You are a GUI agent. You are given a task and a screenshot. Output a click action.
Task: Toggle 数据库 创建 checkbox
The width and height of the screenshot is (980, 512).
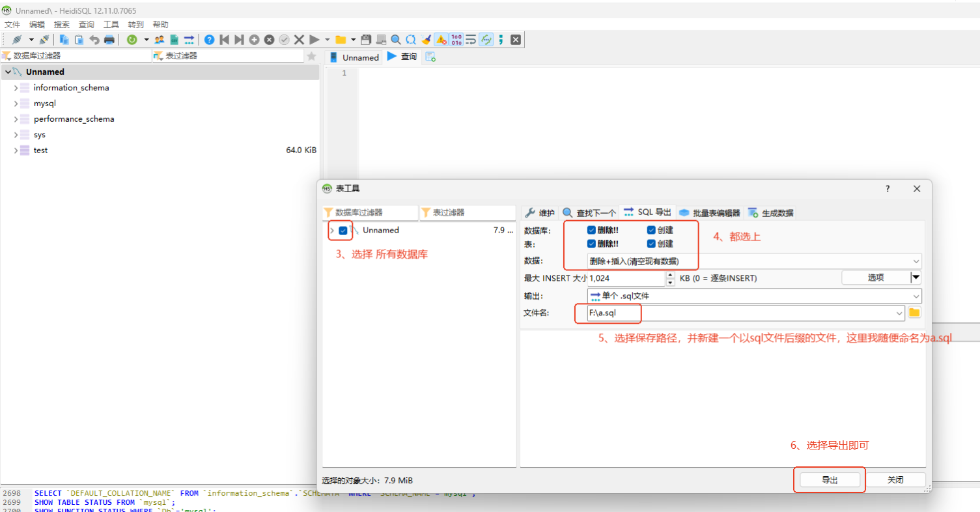coord(651,230)
